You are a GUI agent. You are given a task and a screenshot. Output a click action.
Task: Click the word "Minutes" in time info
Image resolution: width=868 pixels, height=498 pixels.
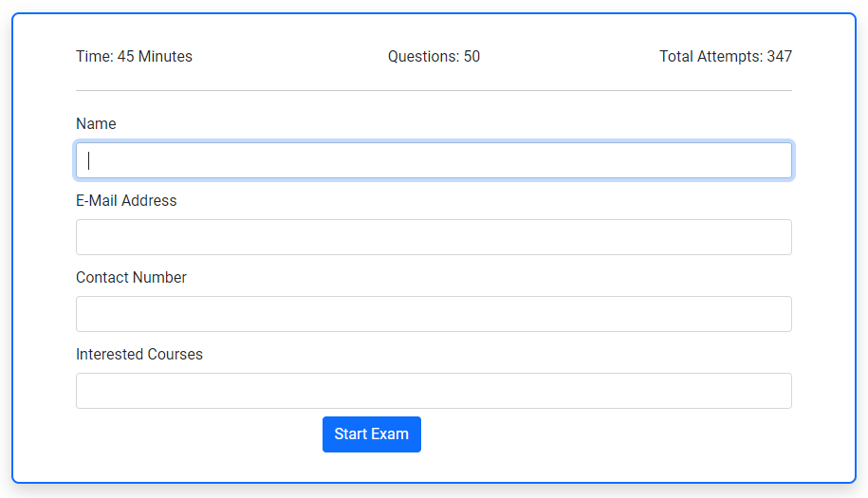(165, 57)
